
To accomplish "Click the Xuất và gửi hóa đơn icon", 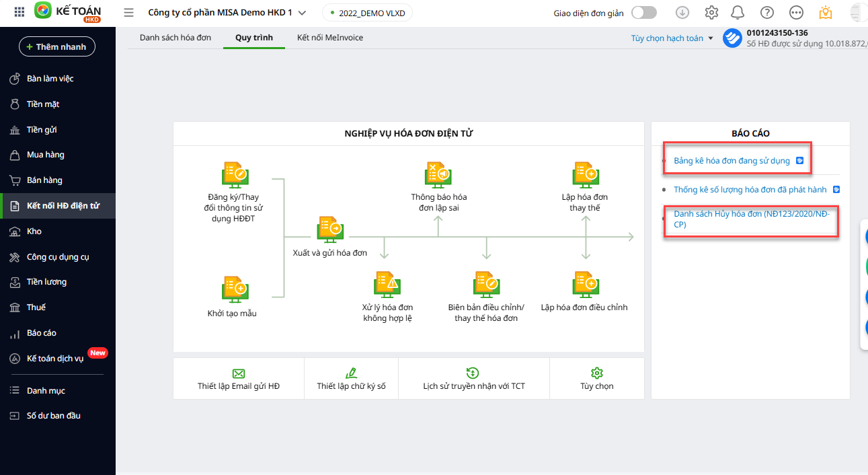I will 330,229.
